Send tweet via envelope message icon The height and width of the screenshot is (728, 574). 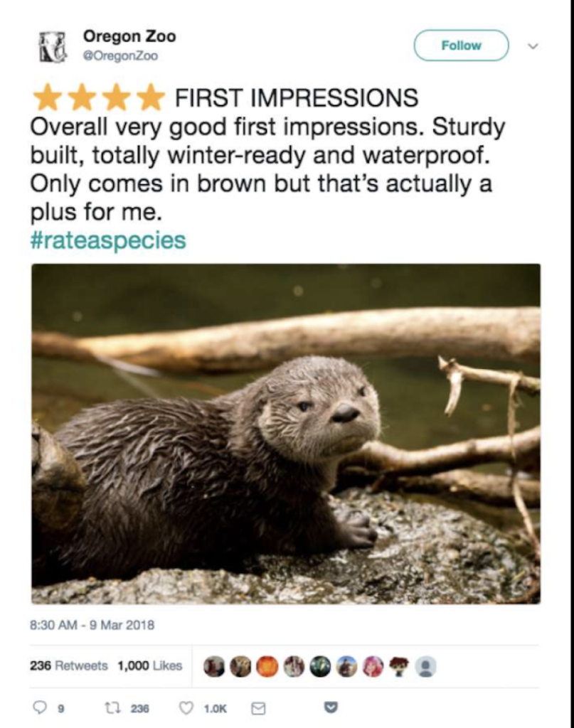click(x=258, y=708)
